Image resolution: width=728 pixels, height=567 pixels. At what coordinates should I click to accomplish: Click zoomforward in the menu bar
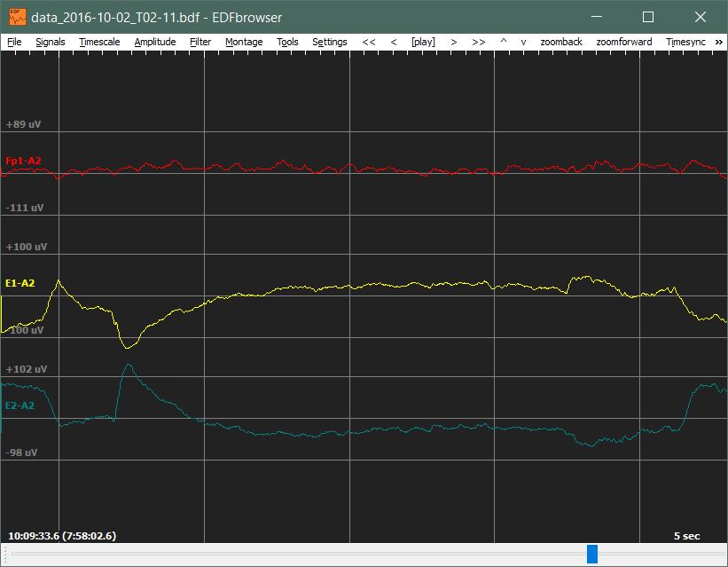(624, 42)
